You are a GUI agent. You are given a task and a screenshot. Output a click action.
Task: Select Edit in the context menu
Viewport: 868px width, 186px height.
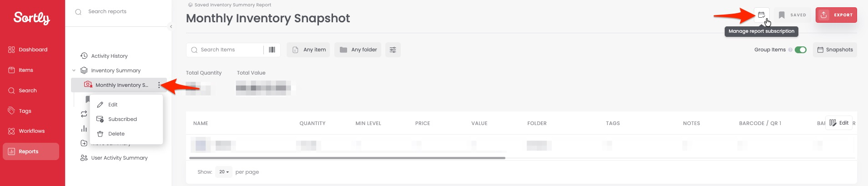tap(113, 105)
